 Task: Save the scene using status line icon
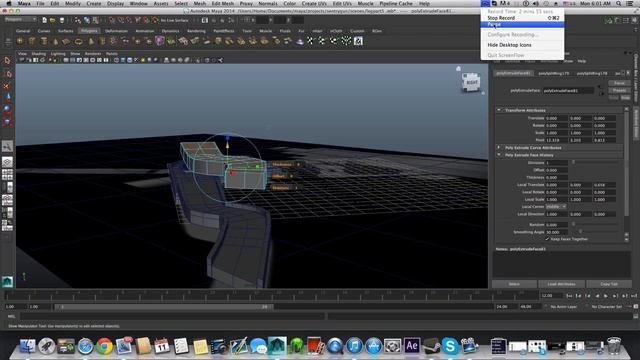coord(62,20)
